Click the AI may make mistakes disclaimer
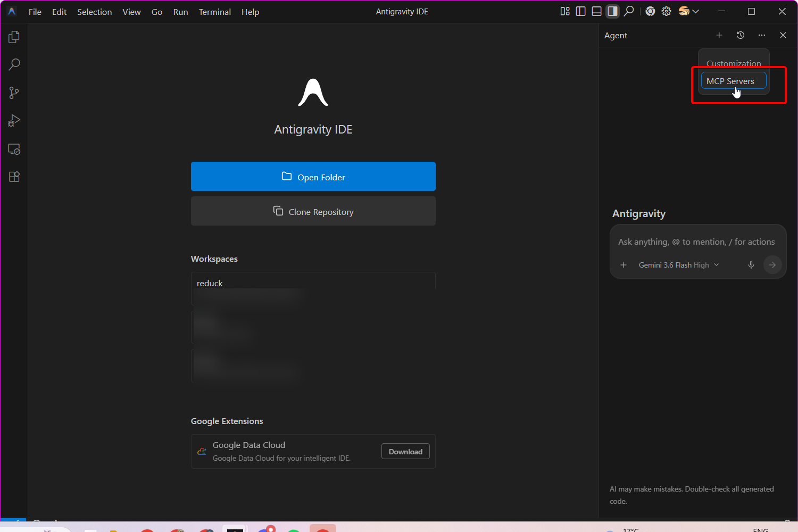This screenshot has width=798, height=532. click(692, 495)
